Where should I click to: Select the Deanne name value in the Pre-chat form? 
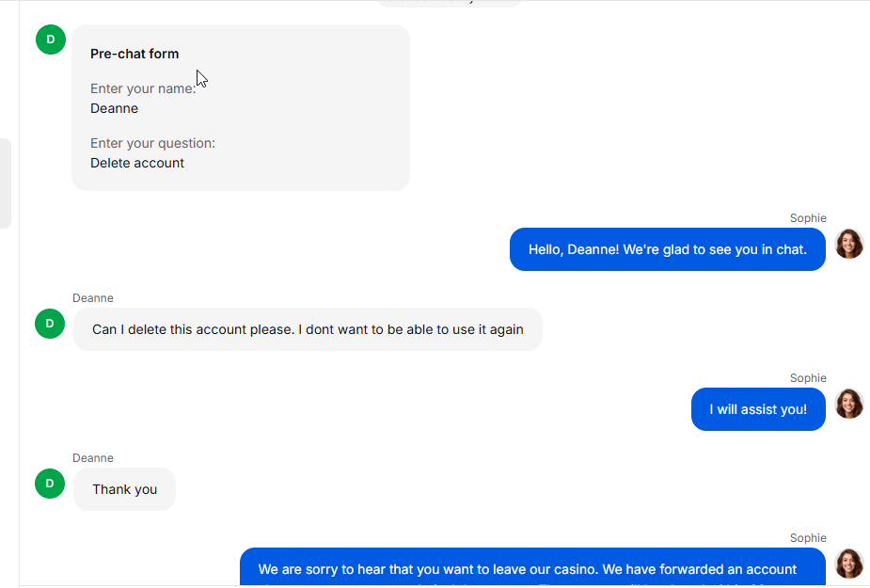click(115, 108)
